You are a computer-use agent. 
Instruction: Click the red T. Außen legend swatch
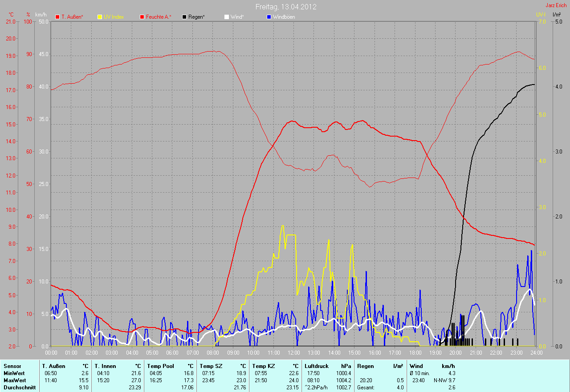coord(57,17)
